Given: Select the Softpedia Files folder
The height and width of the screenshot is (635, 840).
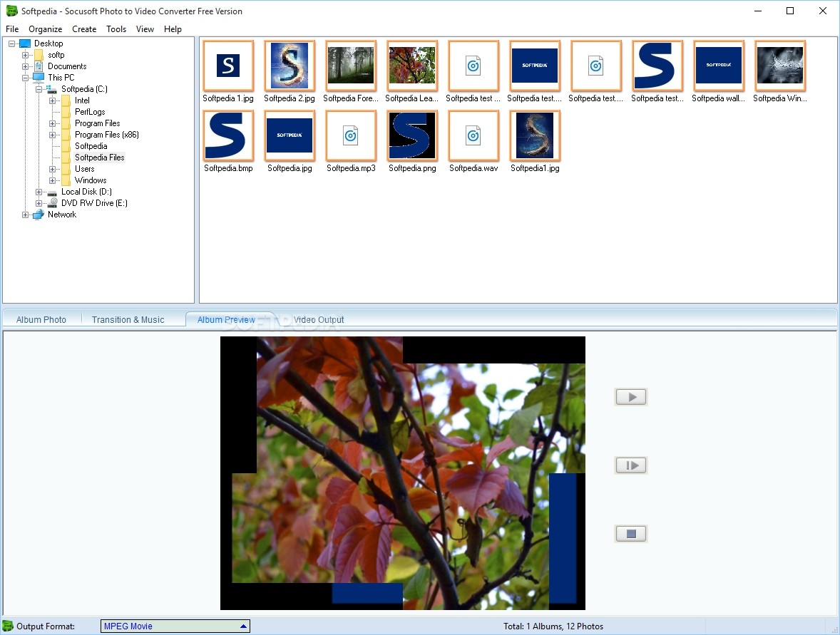Looking at the screenshot, I should coord(100,158).
